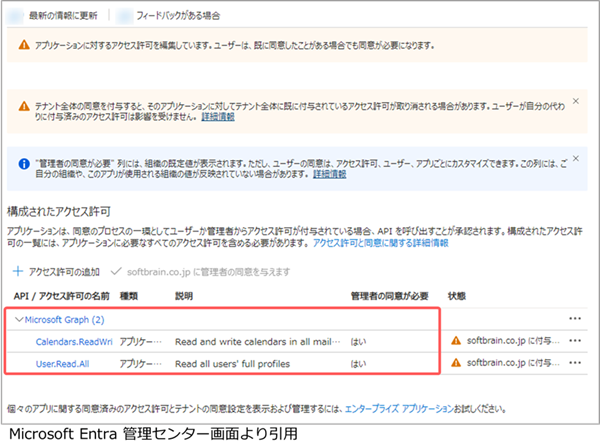Collapse the Microsoft Graph (2) group

[x=18, y=320]
